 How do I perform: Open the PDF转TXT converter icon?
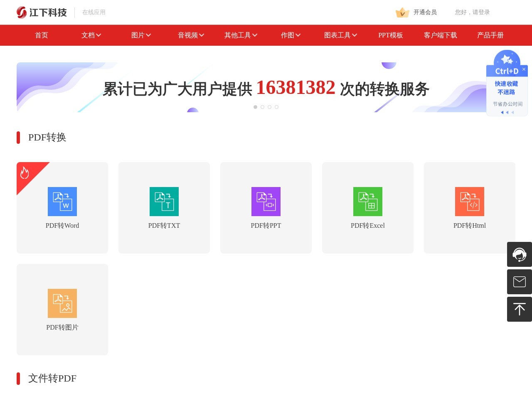click(164, 202)
